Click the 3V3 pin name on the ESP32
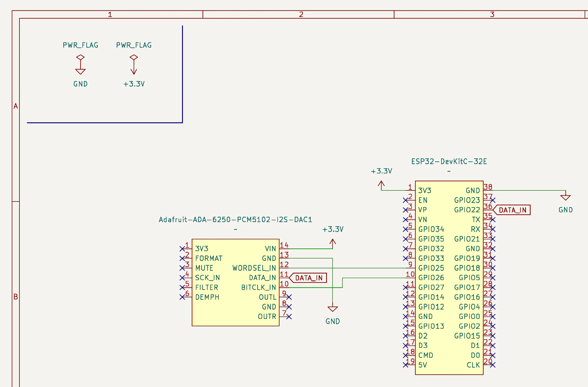The height and width of the screenshot is (387, 588). [x=425, y=191]
